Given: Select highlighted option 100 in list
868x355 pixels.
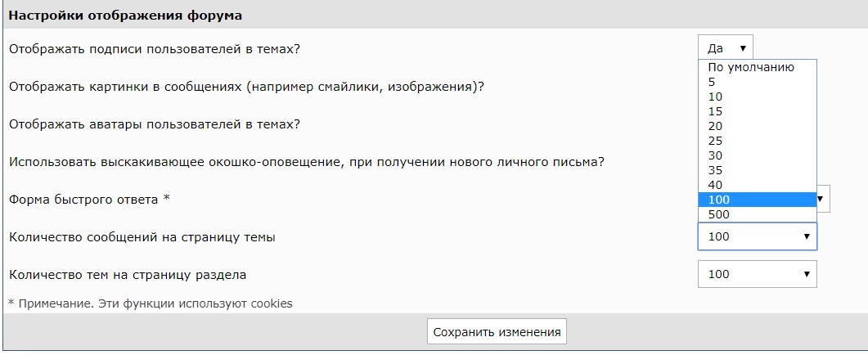Looking at the screenshot, I should point(757,200).
